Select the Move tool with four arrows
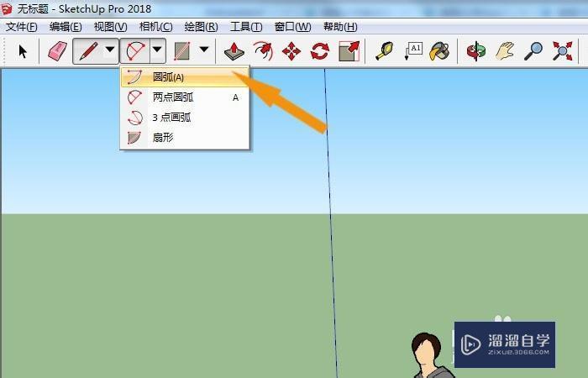 tap(291, 51)
